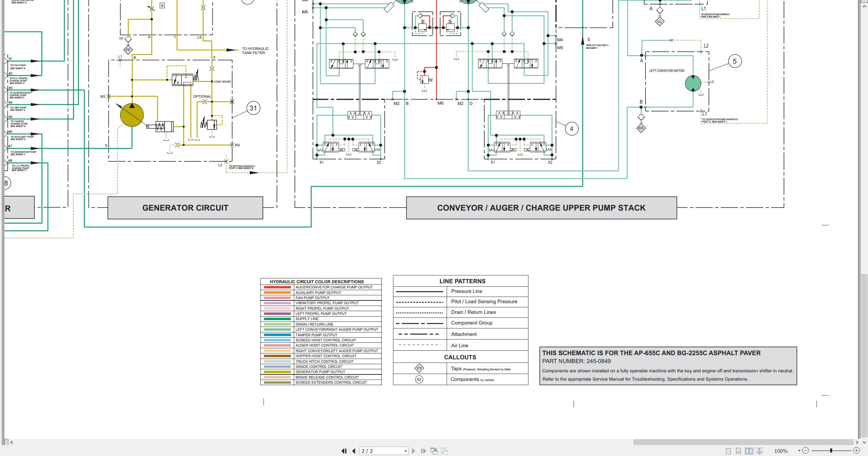Click the FAN PUMP OUTPUT legend row

(x=321, y=298)
